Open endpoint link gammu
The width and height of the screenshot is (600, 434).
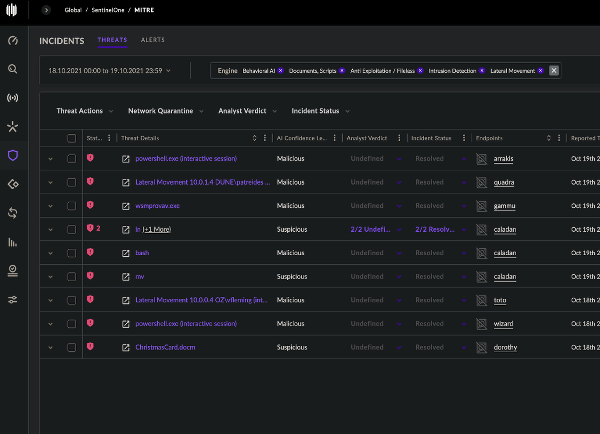(x=504, y=206)
